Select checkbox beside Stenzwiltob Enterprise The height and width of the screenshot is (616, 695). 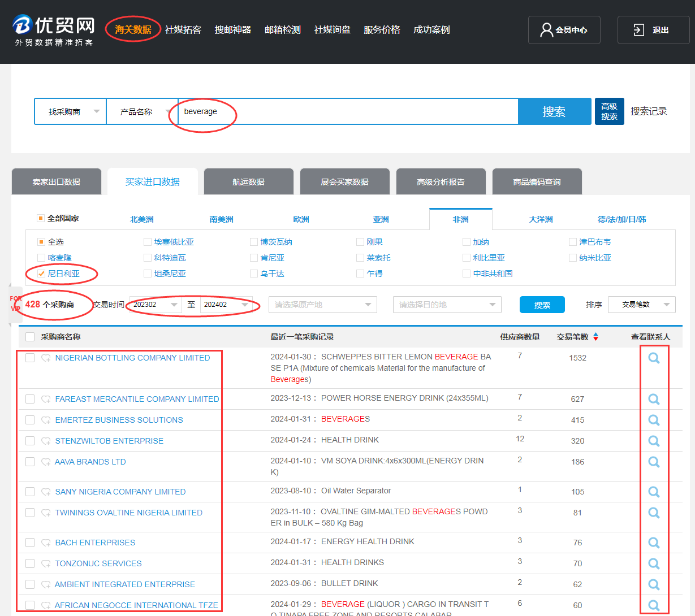pyautogui.click(x=30, y=441)
